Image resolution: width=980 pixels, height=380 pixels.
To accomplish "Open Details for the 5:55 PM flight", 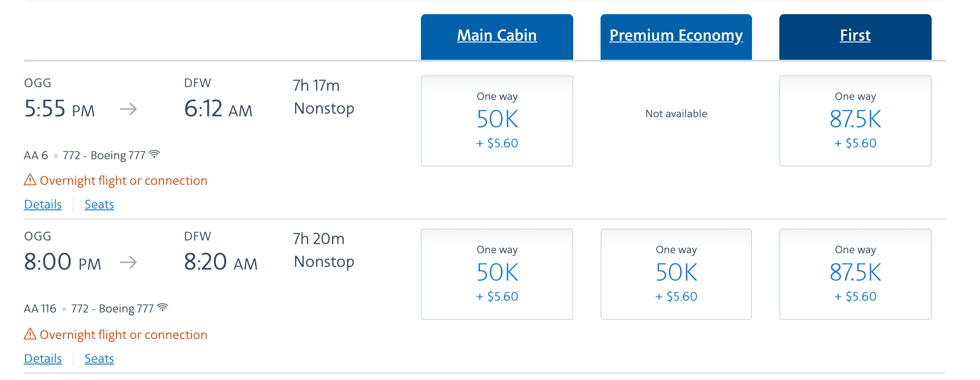I will (x=43, y=204).
